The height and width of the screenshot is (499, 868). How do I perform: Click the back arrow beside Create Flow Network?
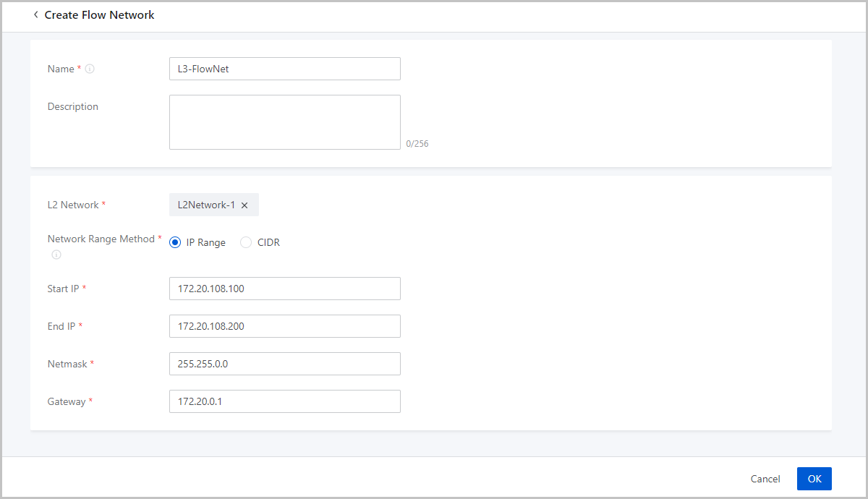pyautogui.click(x=35, y=14)
